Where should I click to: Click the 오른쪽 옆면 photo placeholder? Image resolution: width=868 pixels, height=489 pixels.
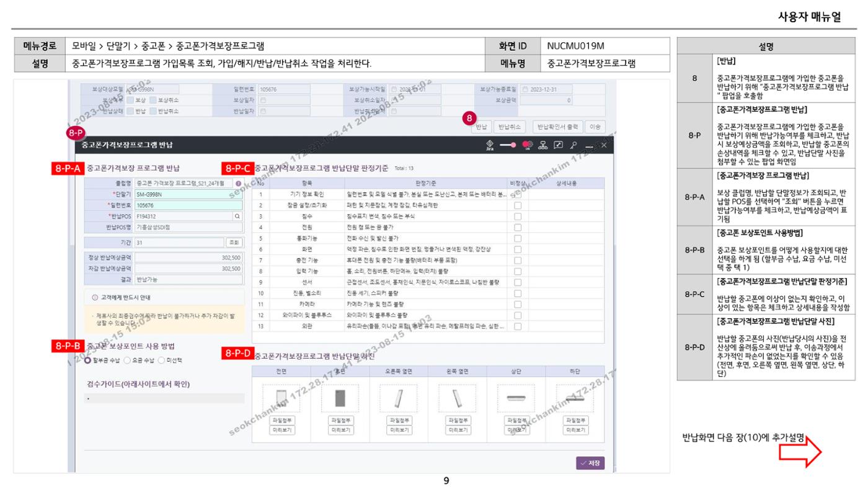coord(397,398)
